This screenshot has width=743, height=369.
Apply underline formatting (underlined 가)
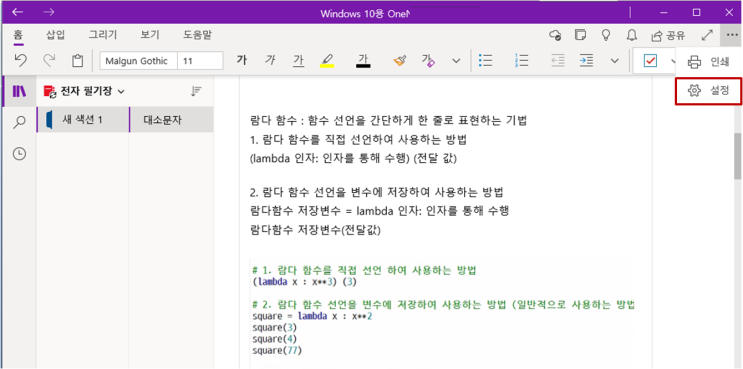click(x=299, y=61)
